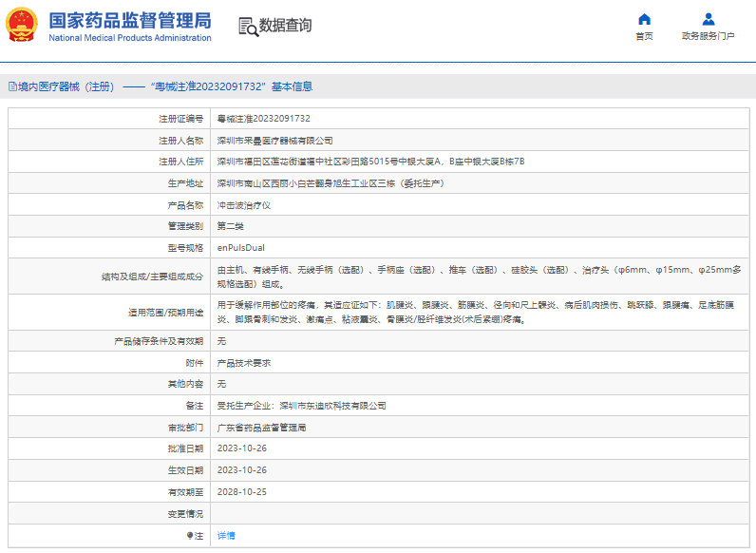Click remark 受托生产企业：深圳市东迪欣科技有限公司
Viewport: 756px width, 553px height.
[301, 406]
